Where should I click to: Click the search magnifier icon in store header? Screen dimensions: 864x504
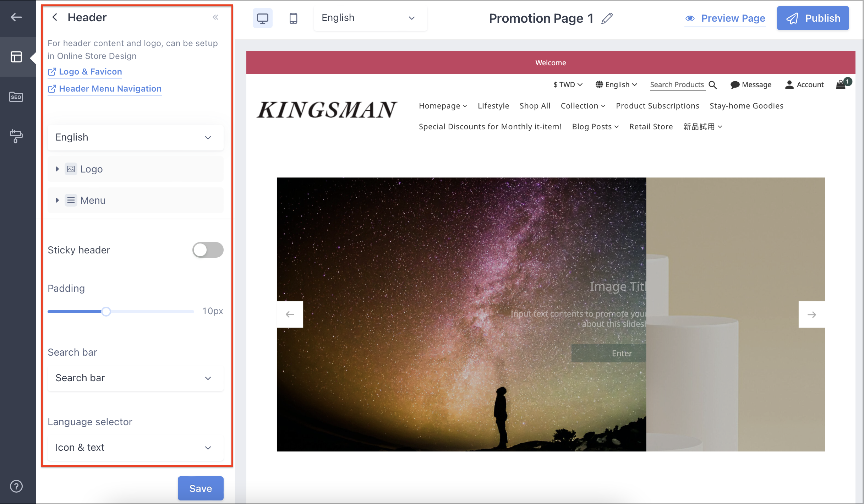pyautogui.click(x=712, y=85)
